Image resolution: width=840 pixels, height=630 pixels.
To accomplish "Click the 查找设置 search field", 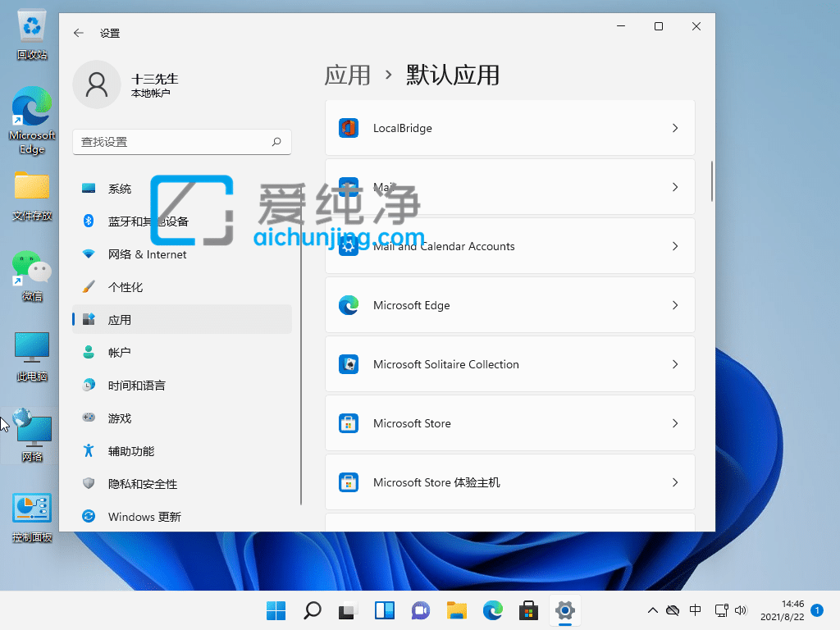I will (182, 142).
